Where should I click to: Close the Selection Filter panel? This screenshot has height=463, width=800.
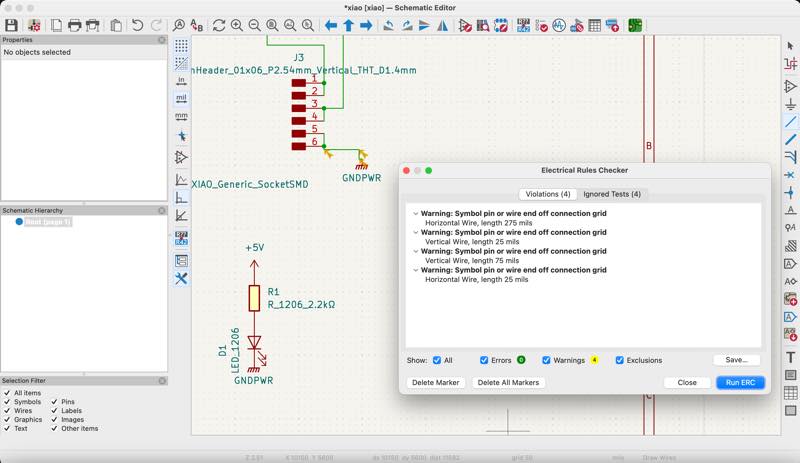tap(162, 381)
